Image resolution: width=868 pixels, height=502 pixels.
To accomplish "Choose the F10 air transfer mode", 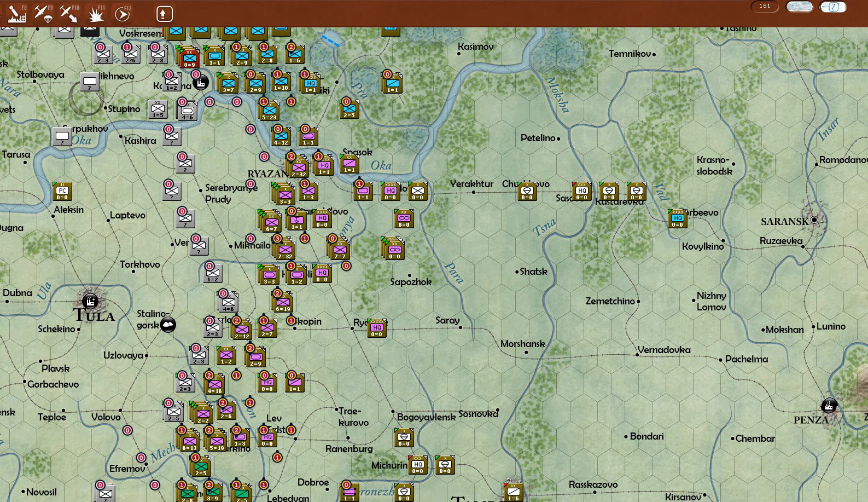I will [x=69, y=13].
